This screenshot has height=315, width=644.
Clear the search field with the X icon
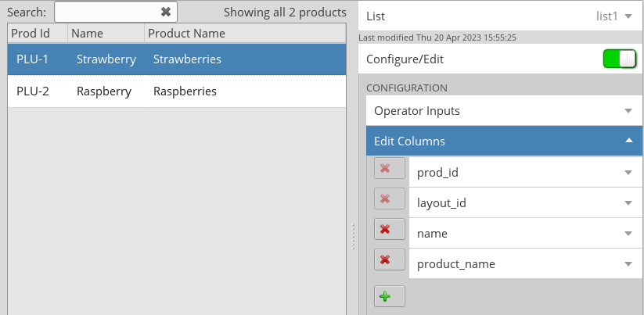point(166,12)
